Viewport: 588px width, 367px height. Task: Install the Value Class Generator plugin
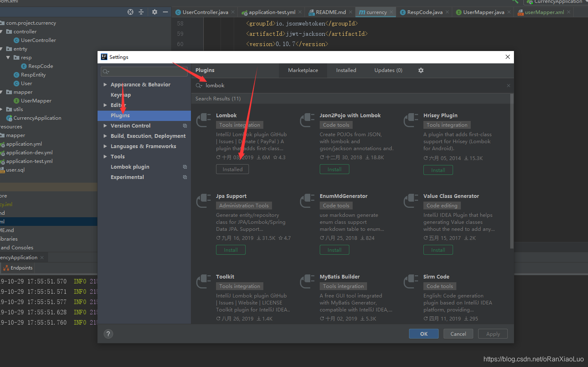click(438, 250)
